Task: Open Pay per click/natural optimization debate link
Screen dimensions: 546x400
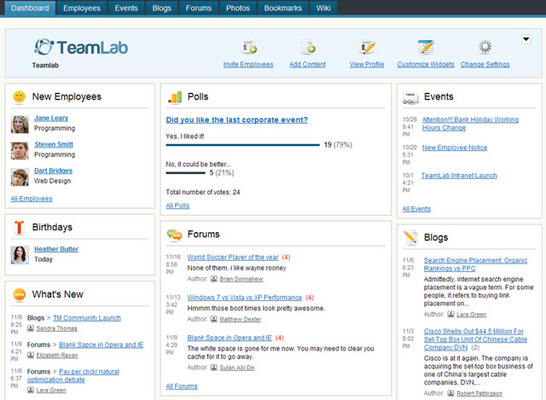Action: point(73,376)
